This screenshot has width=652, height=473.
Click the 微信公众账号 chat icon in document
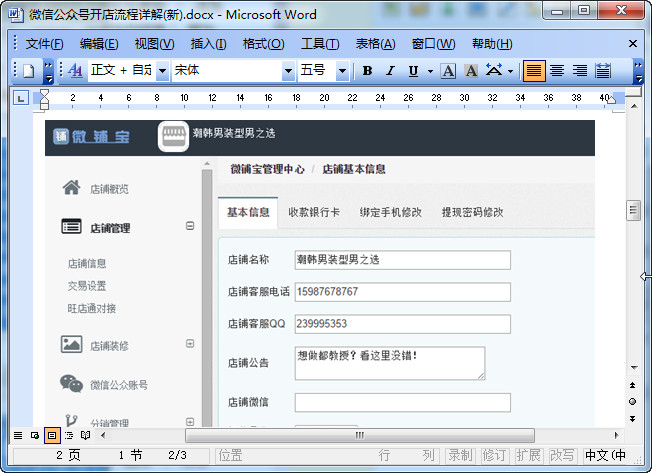72,383
